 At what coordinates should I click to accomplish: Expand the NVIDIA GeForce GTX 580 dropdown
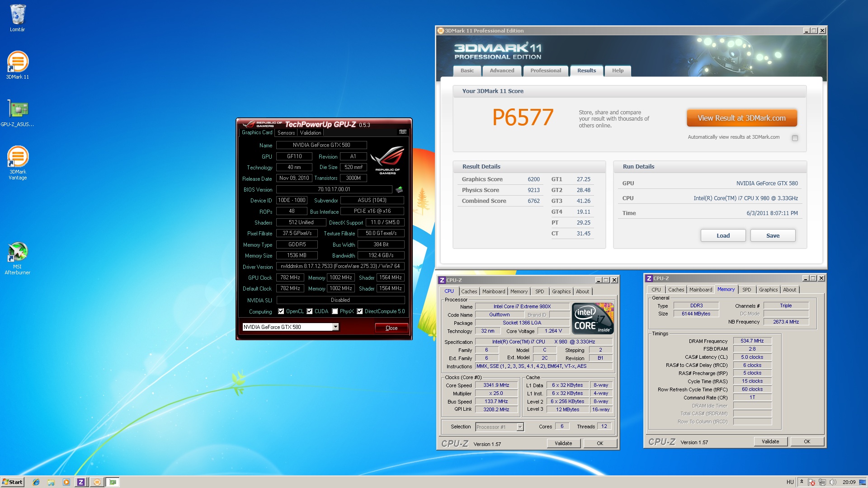335,327
